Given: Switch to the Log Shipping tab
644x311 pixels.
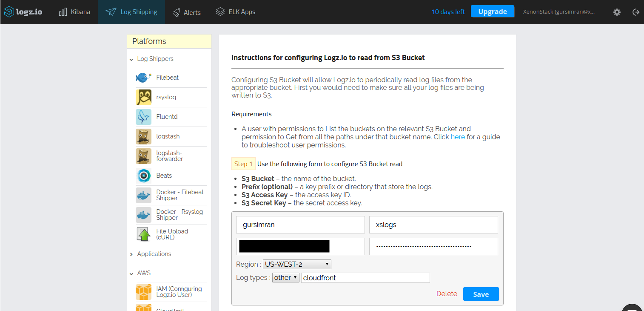Looking at the screenshot, I should click(x=131, y=12).
